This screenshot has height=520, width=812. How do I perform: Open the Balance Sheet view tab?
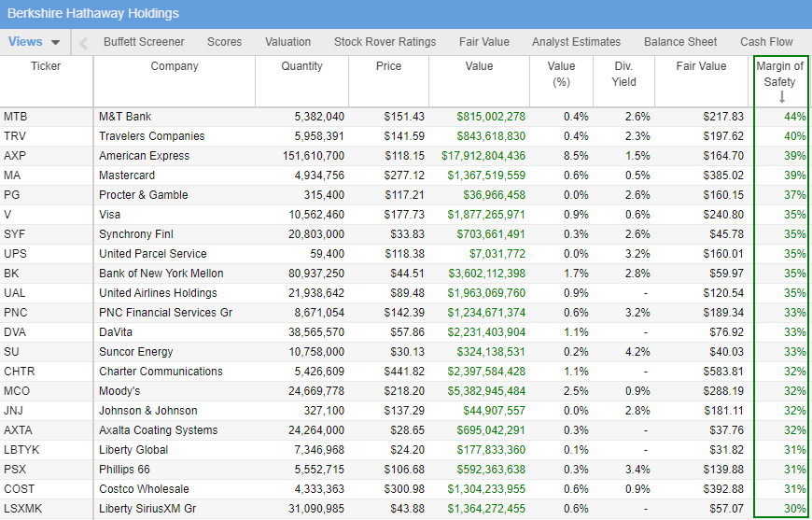click(680, 42)
